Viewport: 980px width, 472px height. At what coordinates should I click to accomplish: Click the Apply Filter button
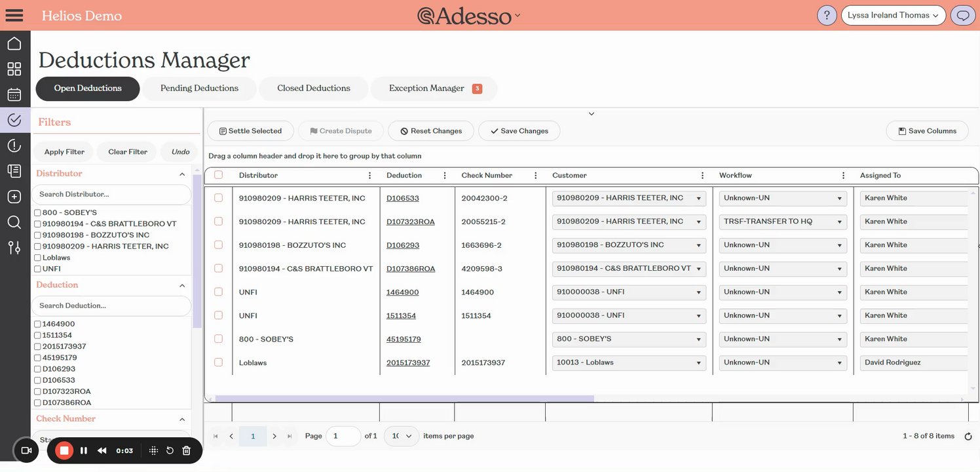coord(64,152)
